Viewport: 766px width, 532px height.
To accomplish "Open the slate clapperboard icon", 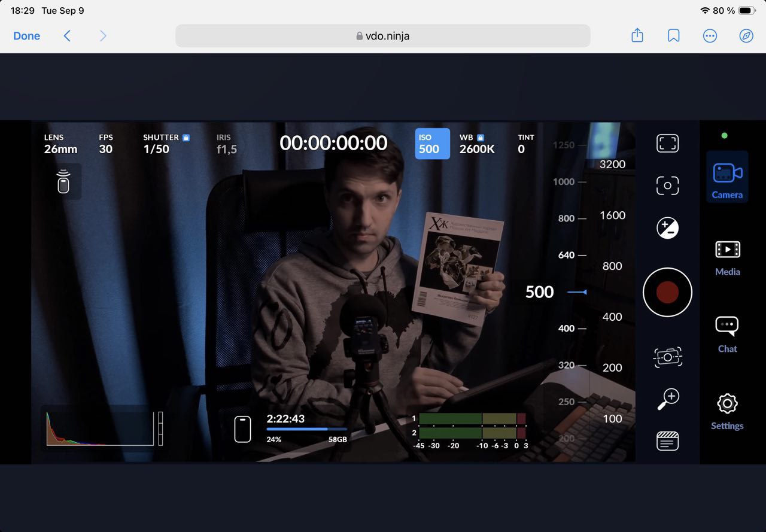I will [667, 441].
